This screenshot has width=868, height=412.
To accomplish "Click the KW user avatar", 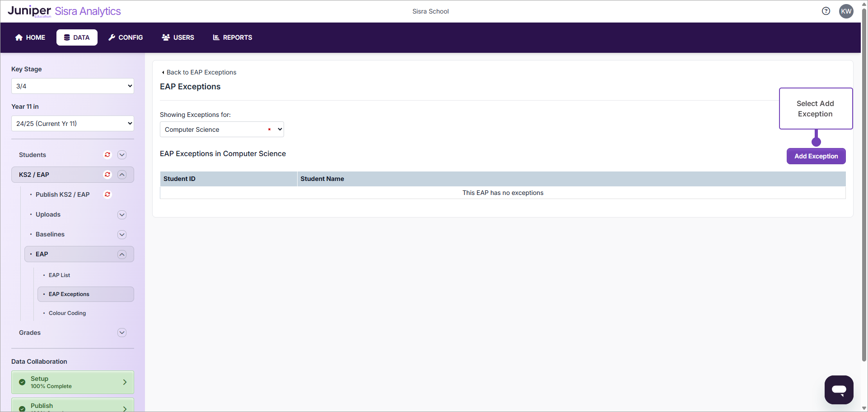I will coord(846,11).
